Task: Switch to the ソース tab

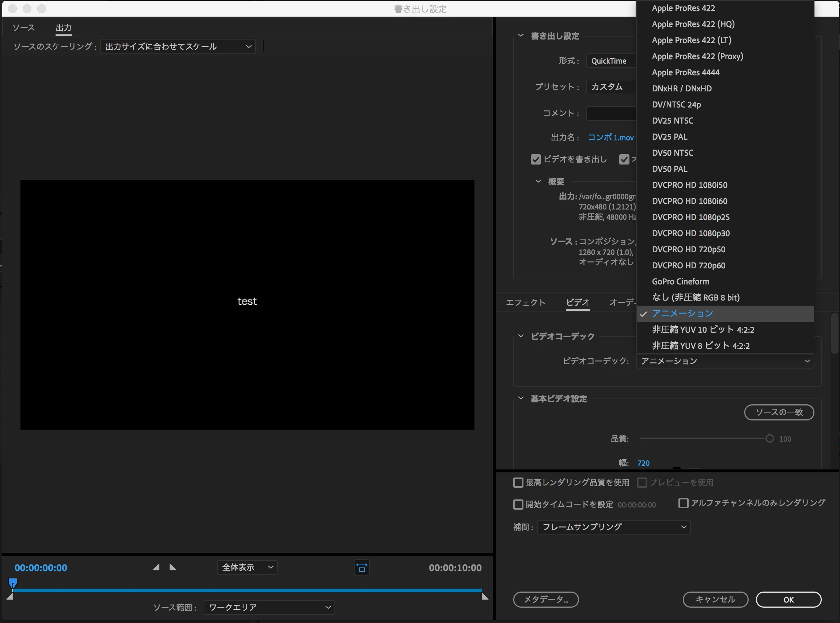Action: click(23, 27)
